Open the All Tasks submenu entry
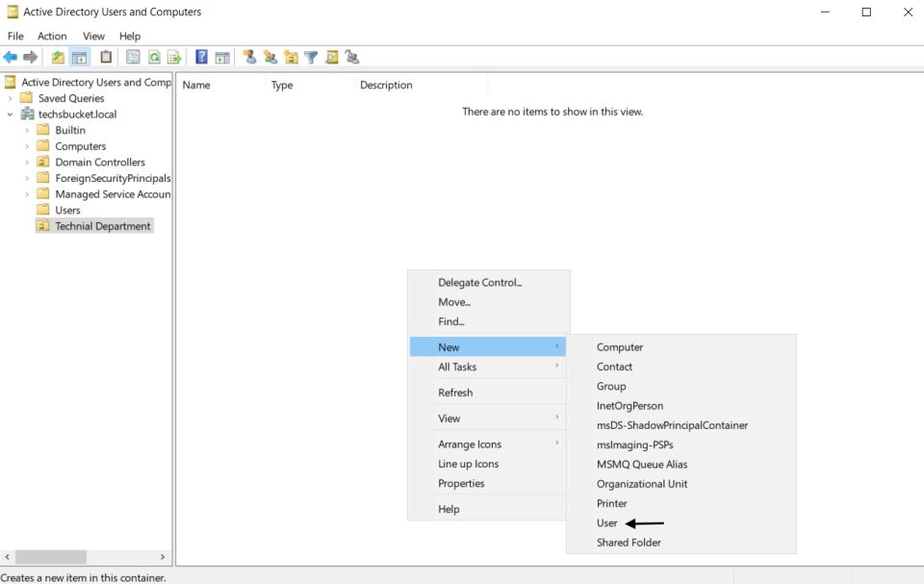The image size is (924, 584). point(489,367)
